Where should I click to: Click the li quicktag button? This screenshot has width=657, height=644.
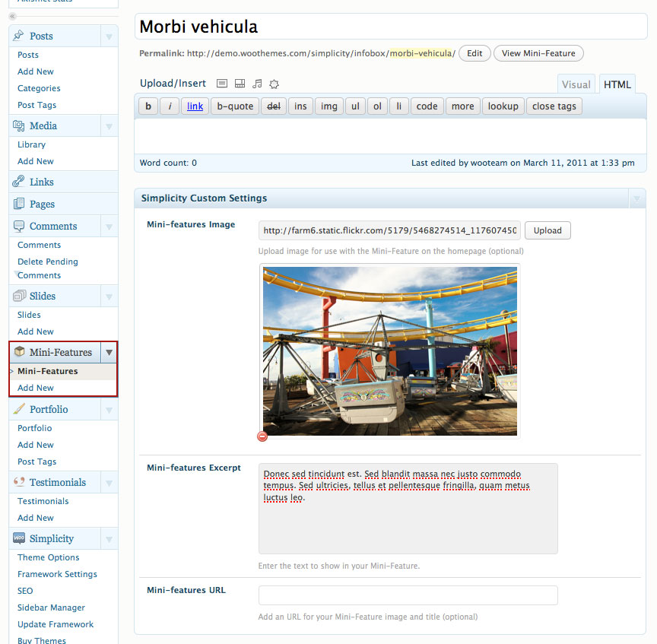399,106
